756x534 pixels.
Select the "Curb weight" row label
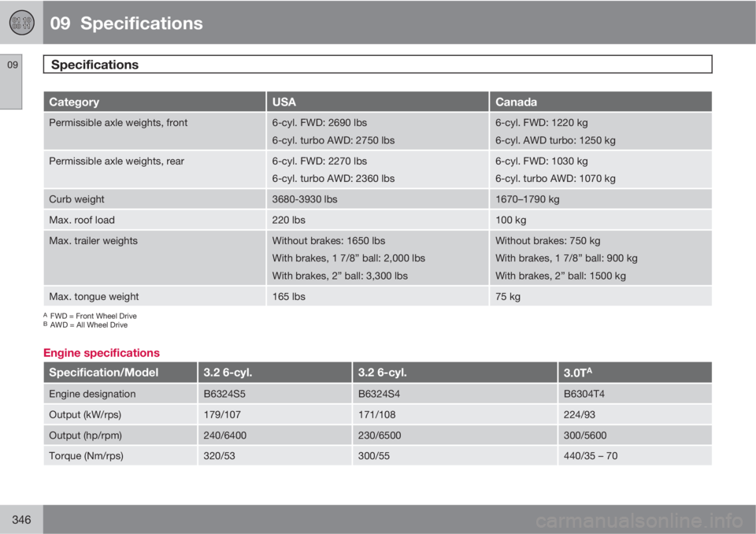click(x=76, y=199)
